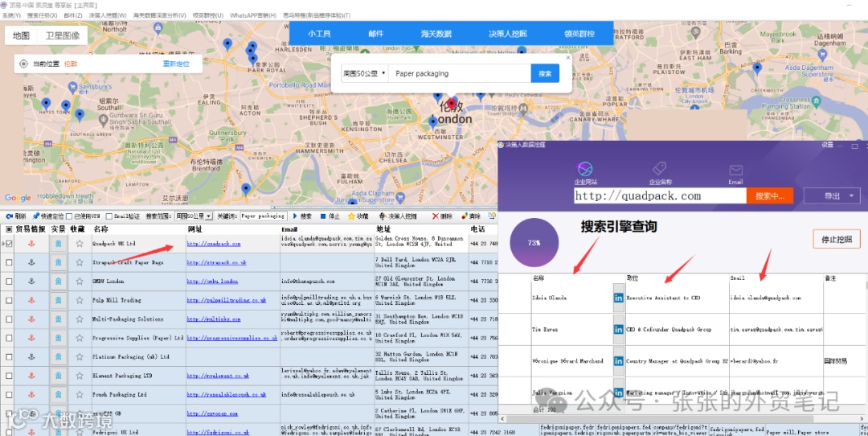868x436 pixels.
Task: Select the 地图 map view button
Action: click(21, 35)
